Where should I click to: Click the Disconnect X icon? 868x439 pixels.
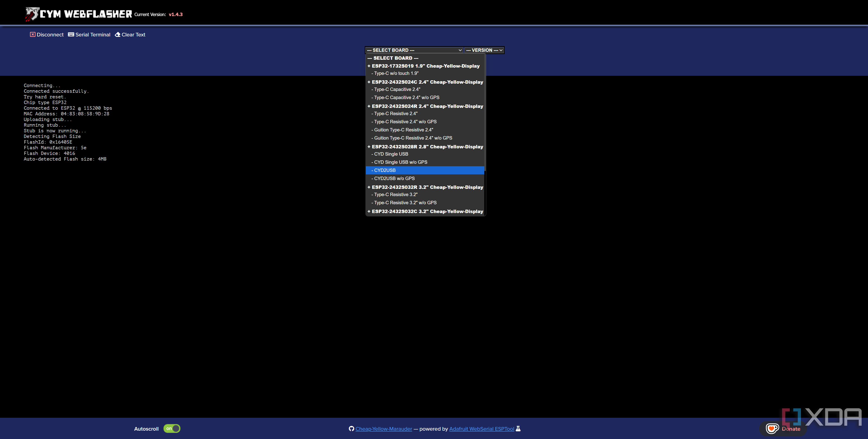(33, 34)
